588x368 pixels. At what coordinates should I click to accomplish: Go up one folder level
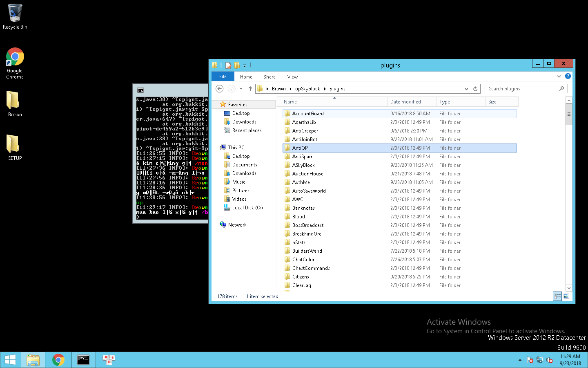click(250, 89)
